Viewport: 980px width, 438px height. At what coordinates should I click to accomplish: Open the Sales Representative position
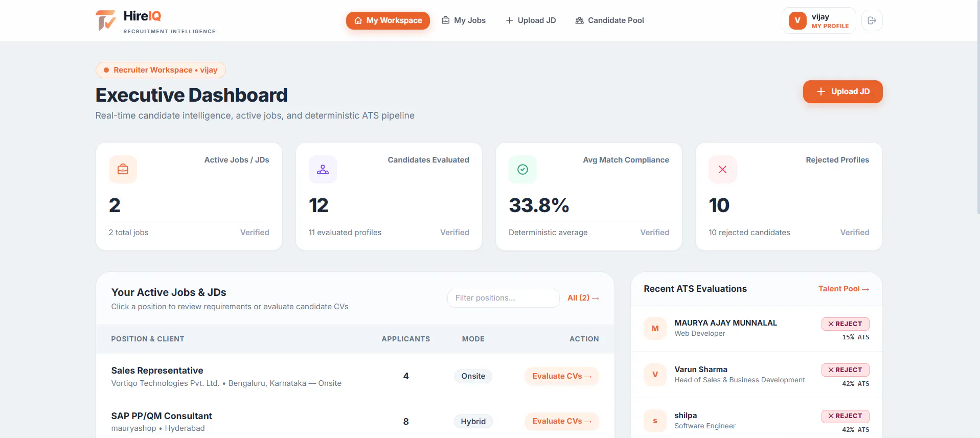157,371
